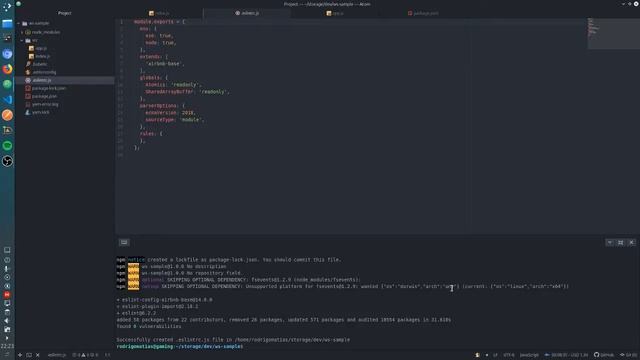Click the editor minimap
The image size is (640, 360).
tap(613, 33)
